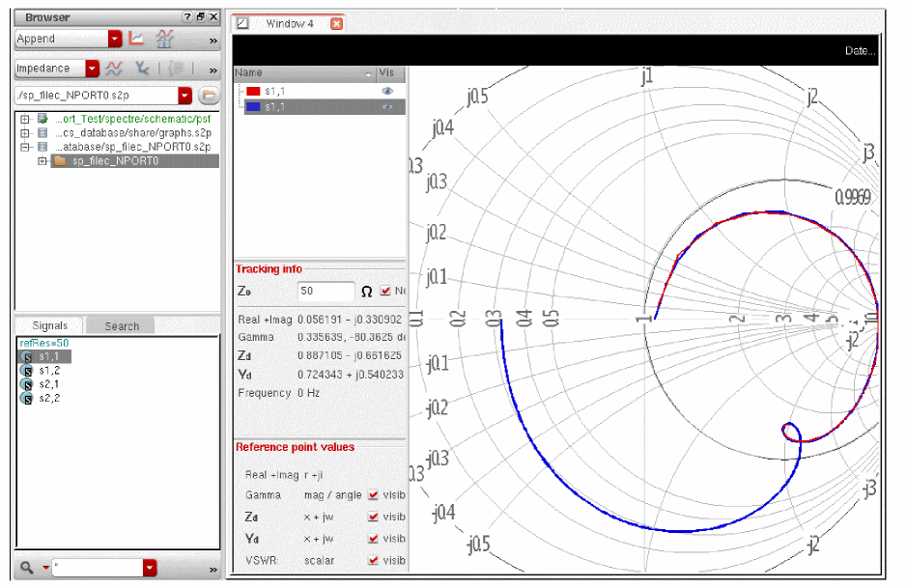Click the blue branching signal icon
906x588 pixels.
[142, 69]
